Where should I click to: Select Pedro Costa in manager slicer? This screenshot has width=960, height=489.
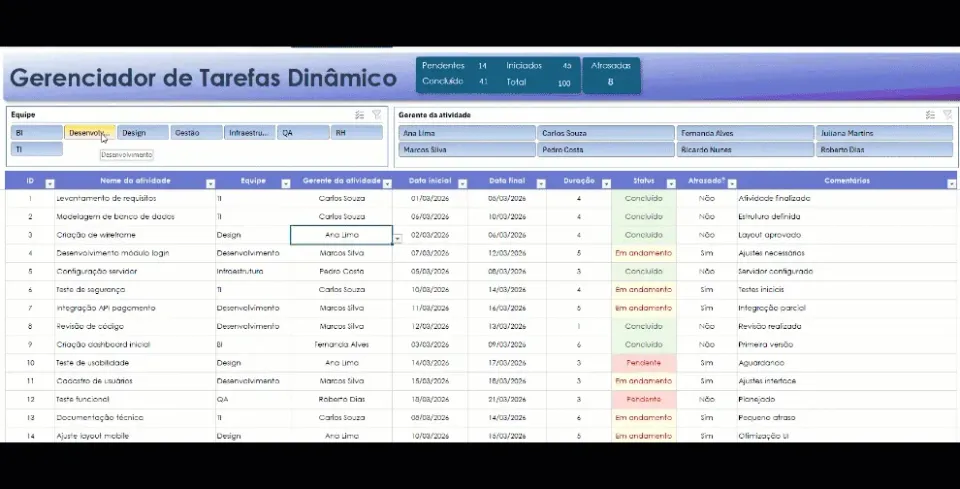pyautogui.click(x=606, y=149)
